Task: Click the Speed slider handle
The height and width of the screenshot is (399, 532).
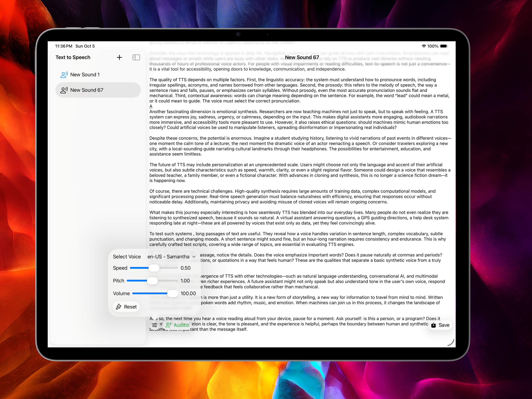Action: pos(154,268)
